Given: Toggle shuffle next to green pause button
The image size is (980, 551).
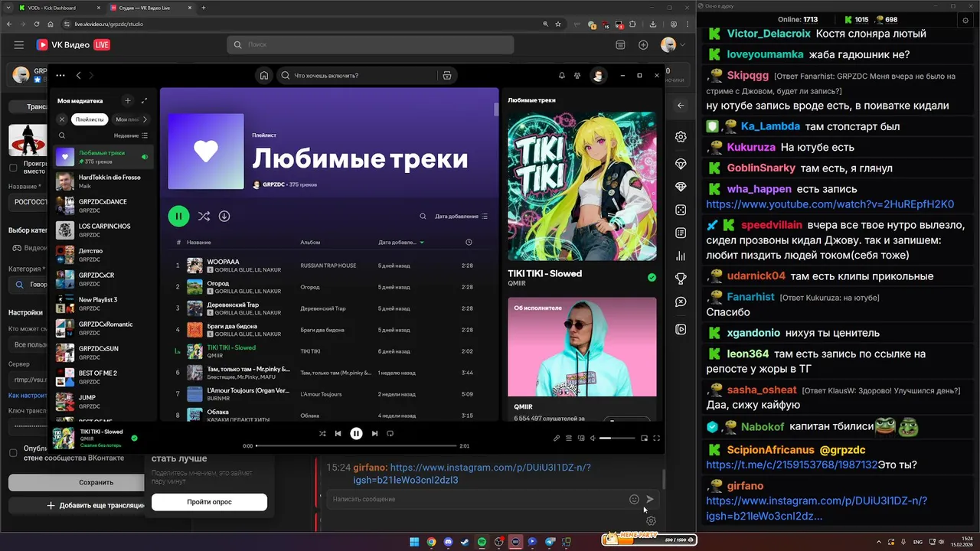Looking at the screenshot, I should pos(204,217).
